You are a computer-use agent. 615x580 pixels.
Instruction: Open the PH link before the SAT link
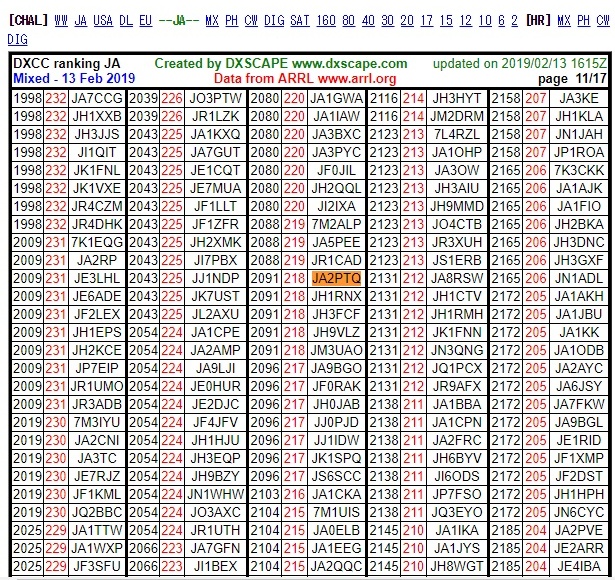[x=231, y=20]
